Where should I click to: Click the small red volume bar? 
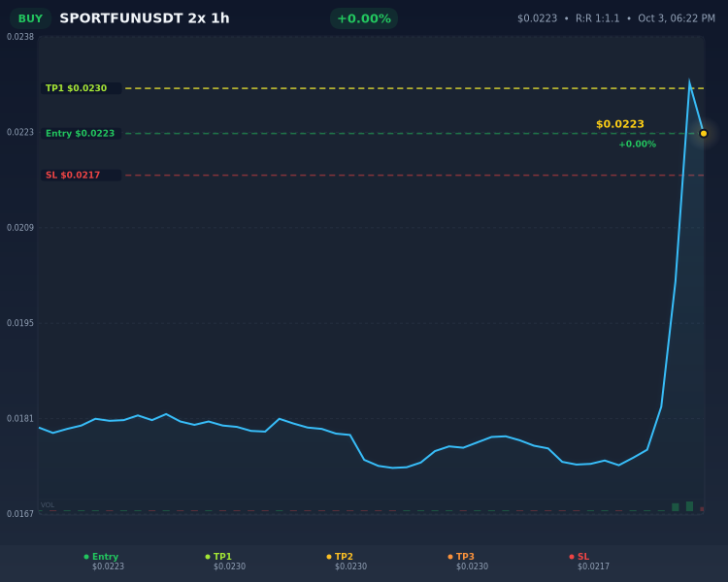click(x=702, y=509)
